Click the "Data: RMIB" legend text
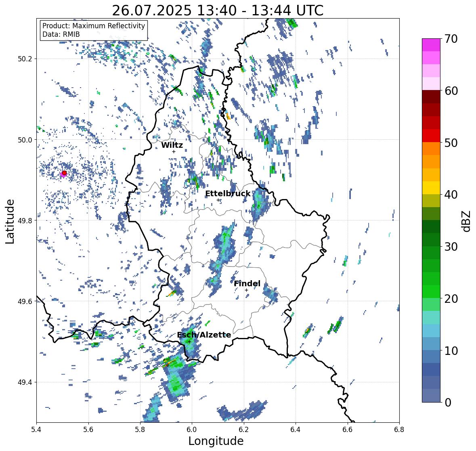476x451 pixels. tap(61, 34)
